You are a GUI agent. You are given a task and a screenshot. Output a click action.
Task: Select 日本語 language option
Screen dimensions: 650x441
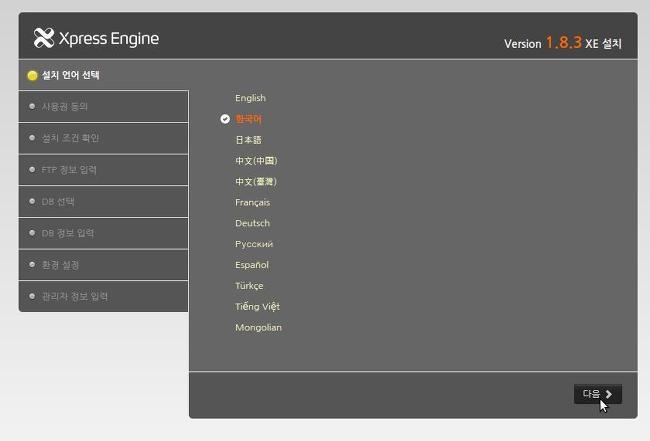coord(248,140)
